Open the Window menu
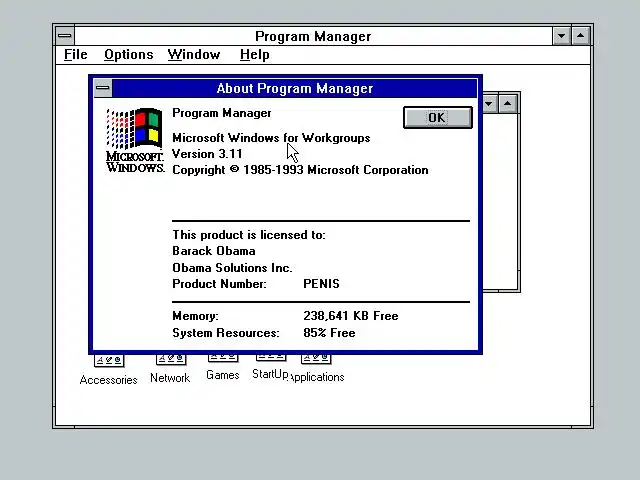The image size is (640, 480). (194, 55)
